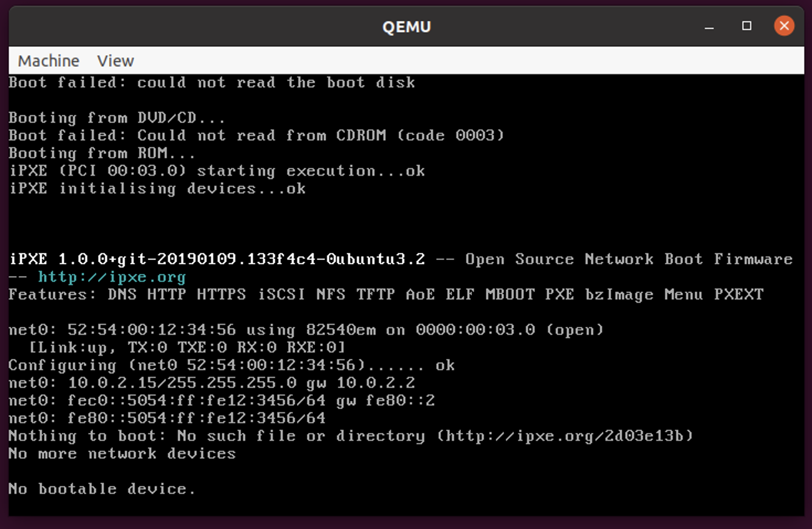Image resolution: width=812 pixels, height=529 pixels.
Task: Open the View menu
Action: point(115,61)
